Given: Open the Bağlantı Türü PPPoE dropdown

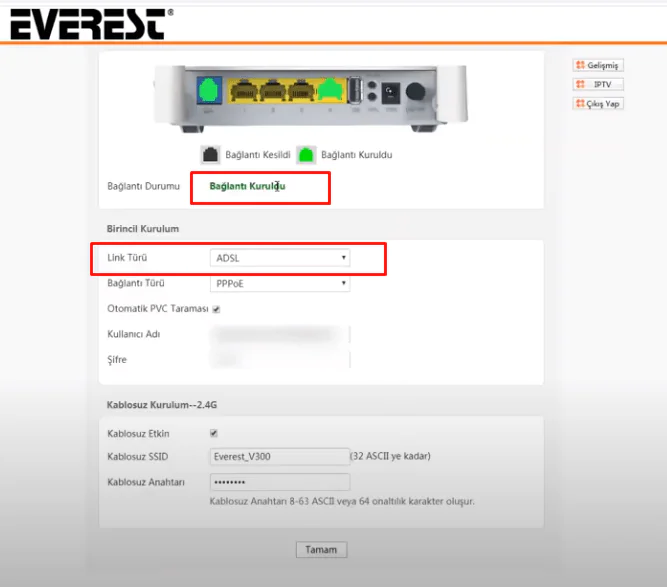Looking at the screenshot, I should [x=280, y=283].
